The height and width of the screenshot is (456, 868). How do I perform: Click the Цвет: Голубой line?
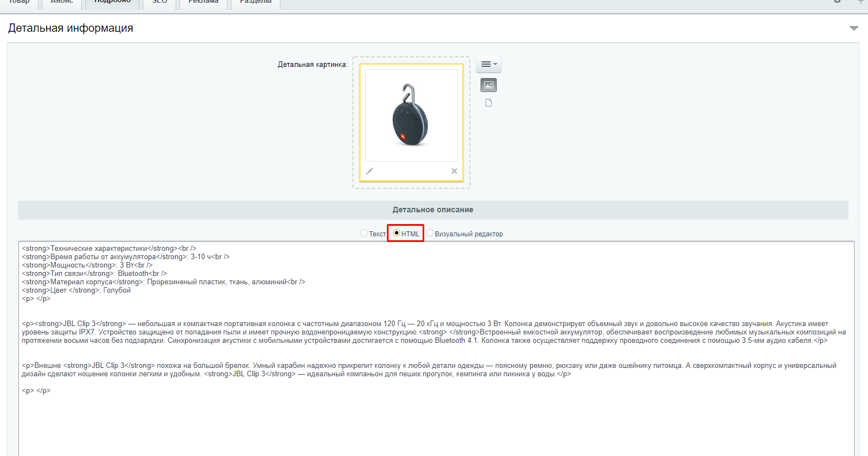coord(76,290)
